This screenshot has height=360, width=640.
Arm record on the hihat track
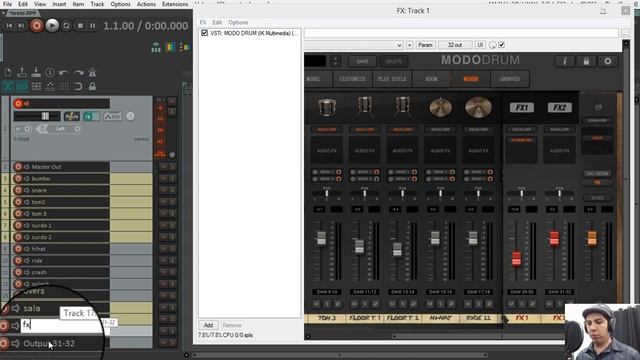click(x=18, y=249)
